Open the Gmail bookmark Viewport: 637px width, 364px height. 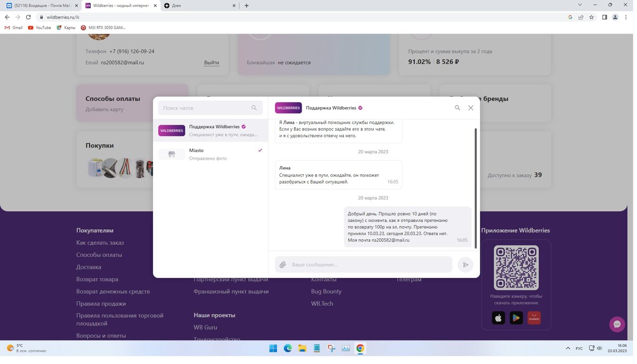tap(14, 28)
